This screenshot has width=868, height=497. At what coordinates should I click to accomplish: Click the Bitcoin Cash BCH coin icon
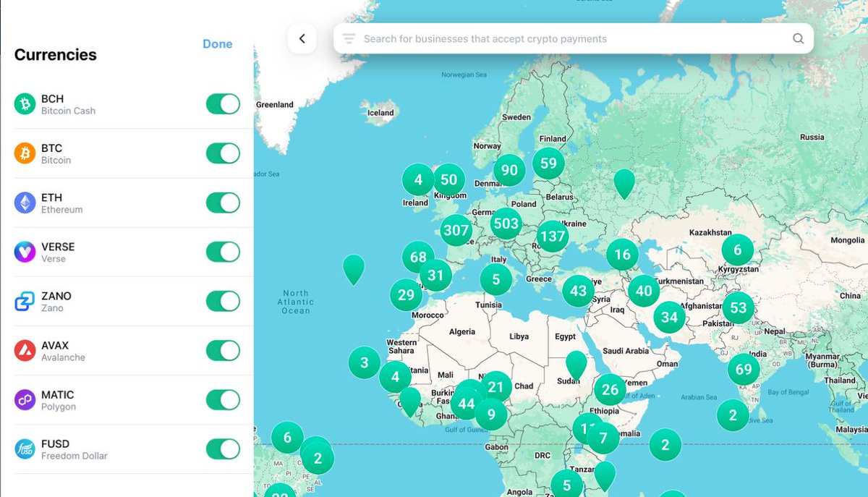tap(25, 104)
